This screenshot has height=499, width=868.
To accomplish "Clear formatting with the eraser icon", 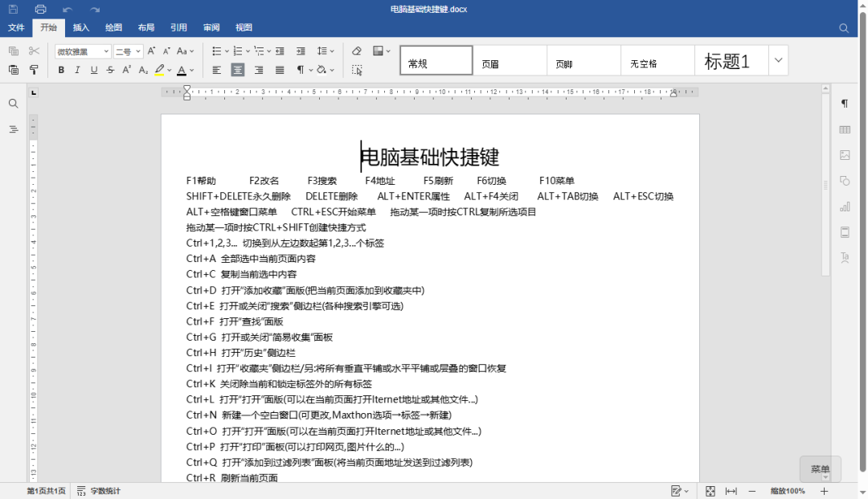I will 356,51.
